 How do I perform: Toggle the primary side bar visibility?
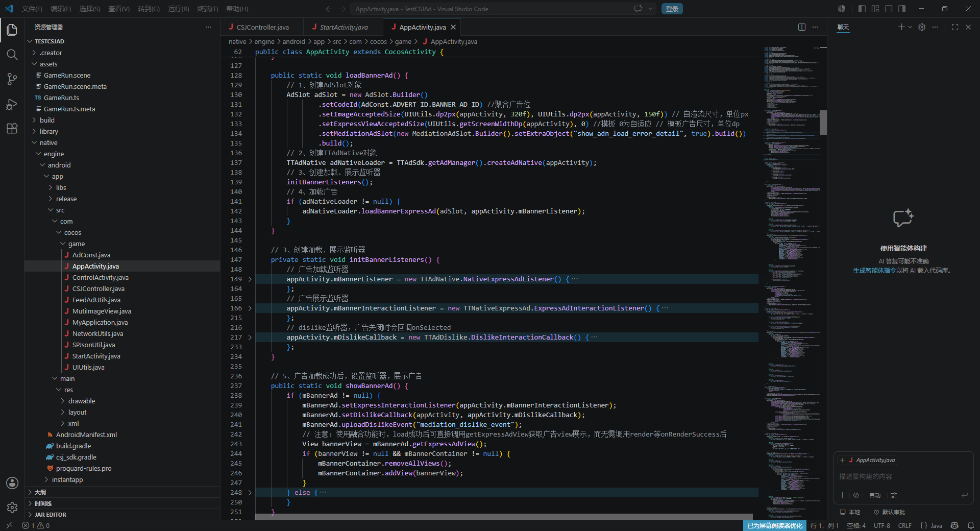862,9
